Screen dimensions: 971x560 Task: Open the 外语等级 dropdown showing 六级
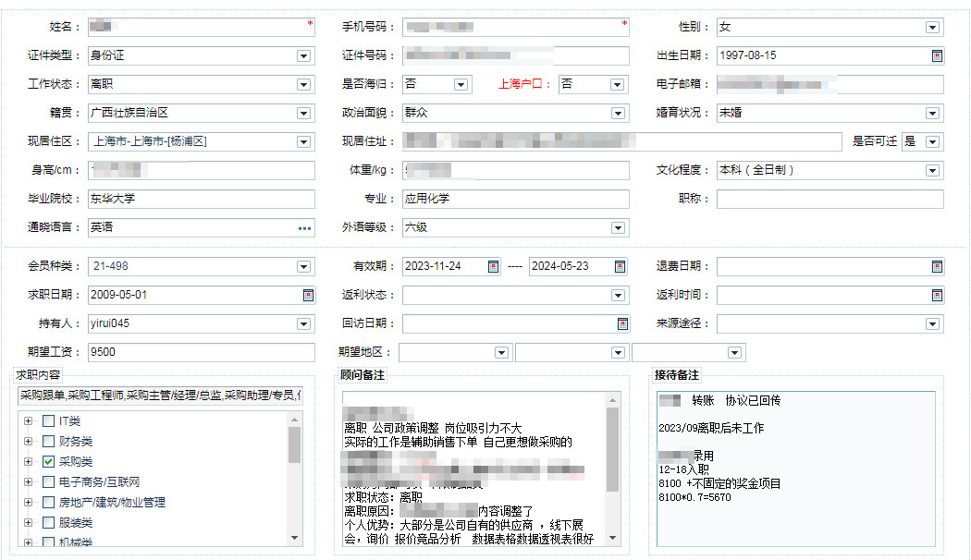click(618, 227)
